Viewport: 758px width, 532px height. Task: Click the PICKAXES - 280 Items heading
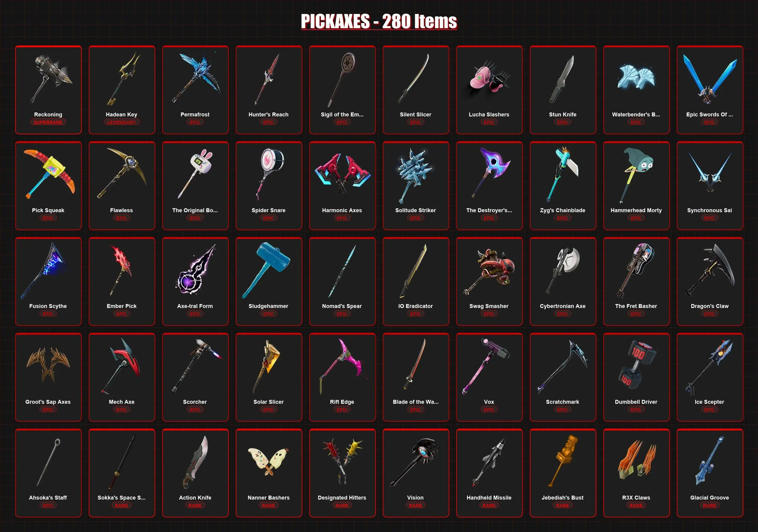coord(379,21)
